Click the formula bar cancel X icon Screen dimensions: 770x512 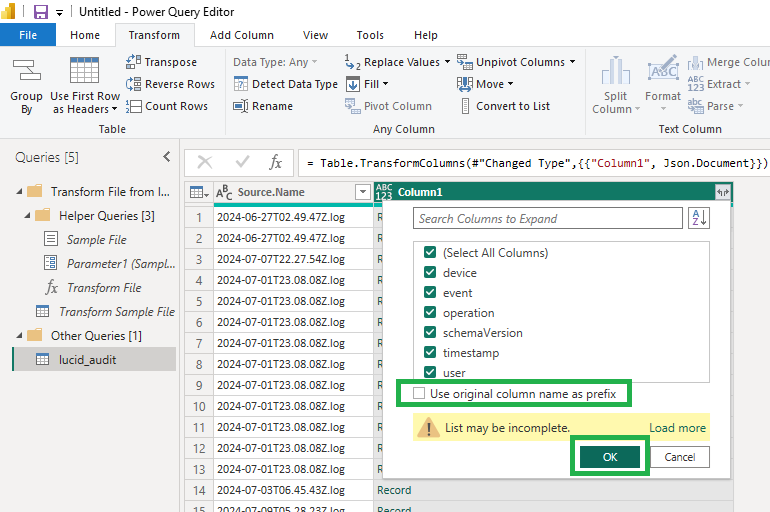coord(205,162)
